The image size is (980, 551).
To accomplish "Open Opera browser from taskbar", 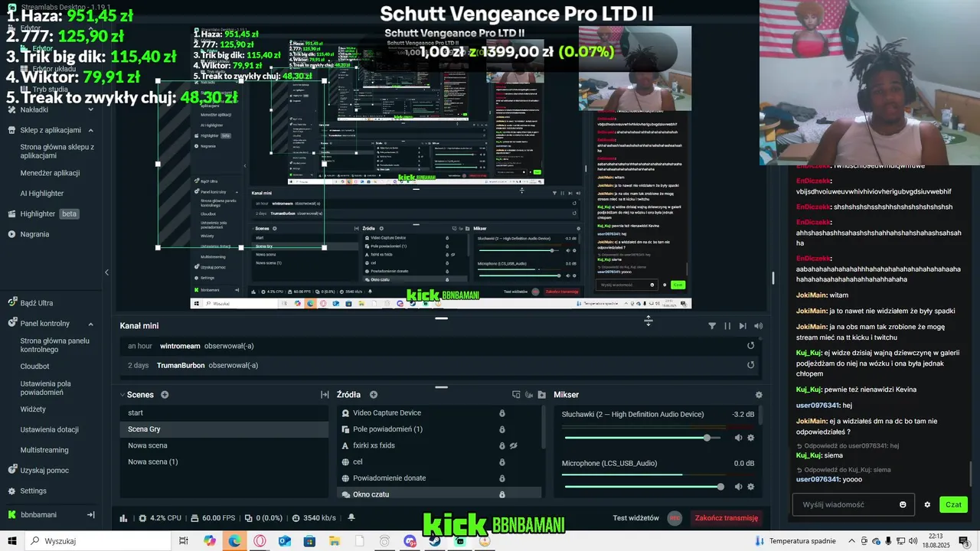I will (x=260, y=541).
